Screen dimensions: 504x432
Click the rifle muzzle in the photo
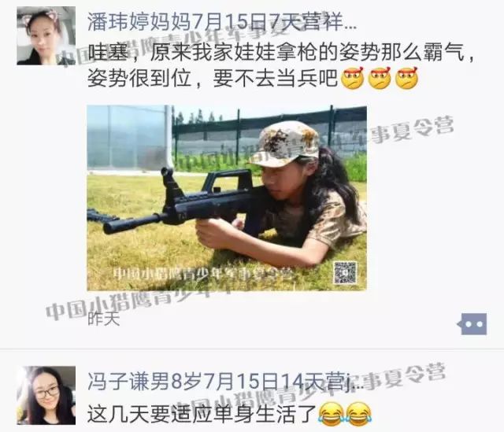113,227
